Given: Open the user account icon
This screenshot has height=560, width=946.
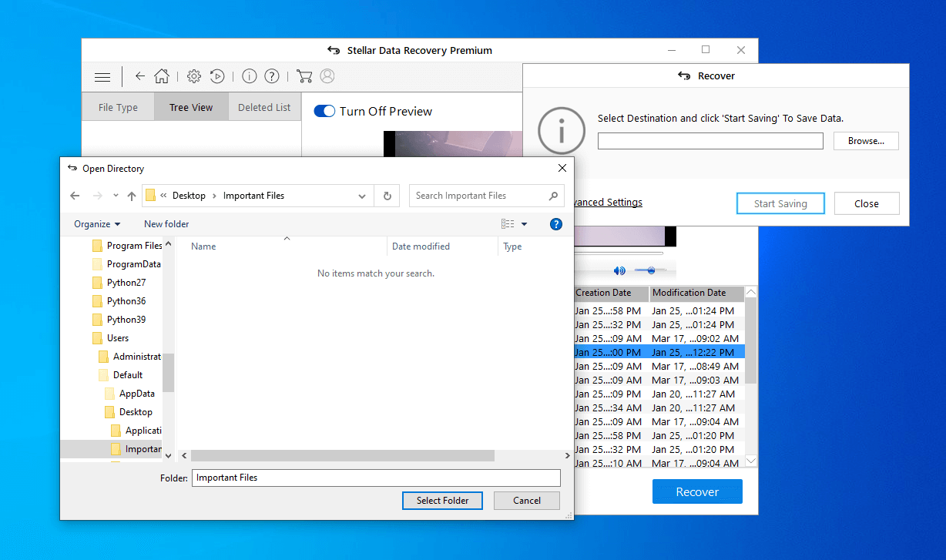Looking at the screenshot, I should 327,76.
